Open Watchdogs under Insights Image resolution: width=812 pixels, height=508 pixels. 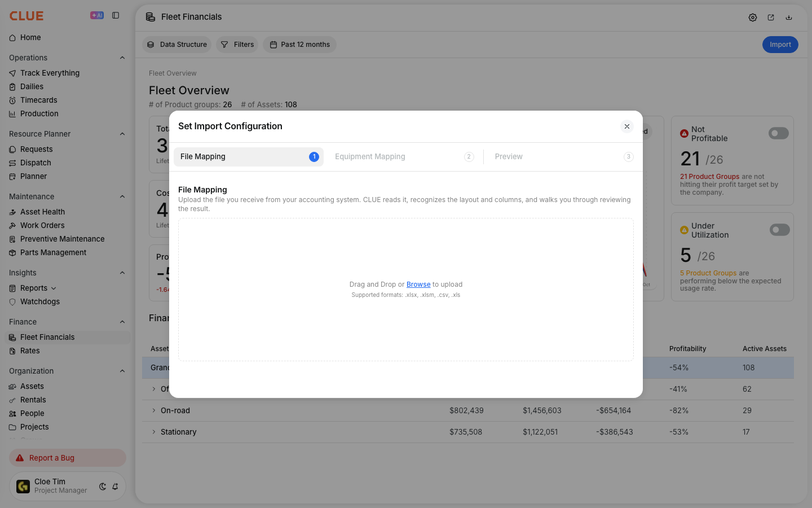39,301
